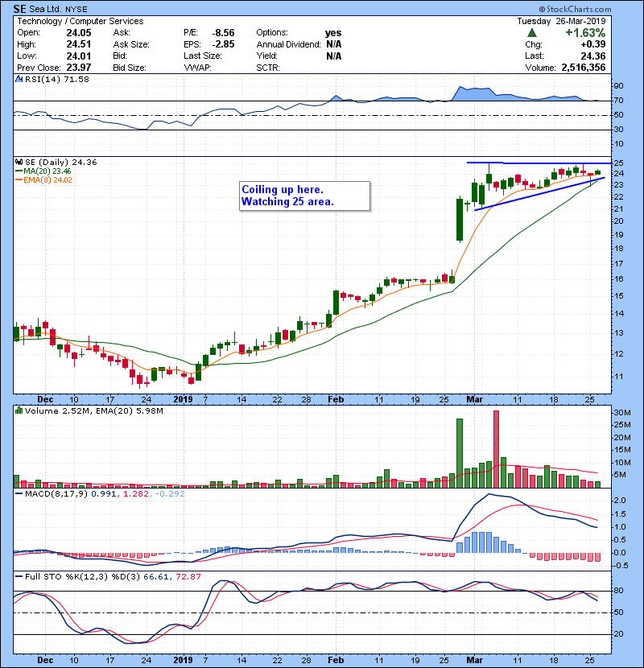This screenshot has height=668, width=644.
Task: Click the Volume value 2,516,356
Action: [x=584, y=68]
